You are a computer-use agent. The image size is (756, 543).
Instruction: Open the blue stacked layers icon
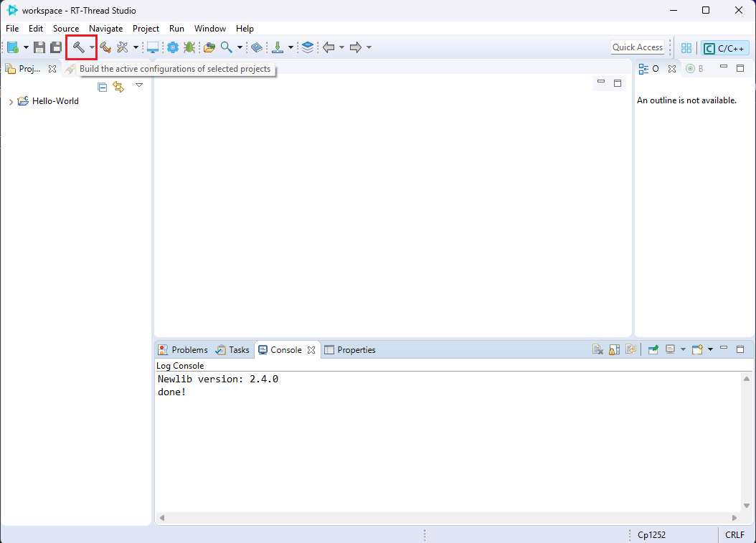pos(308,47)
